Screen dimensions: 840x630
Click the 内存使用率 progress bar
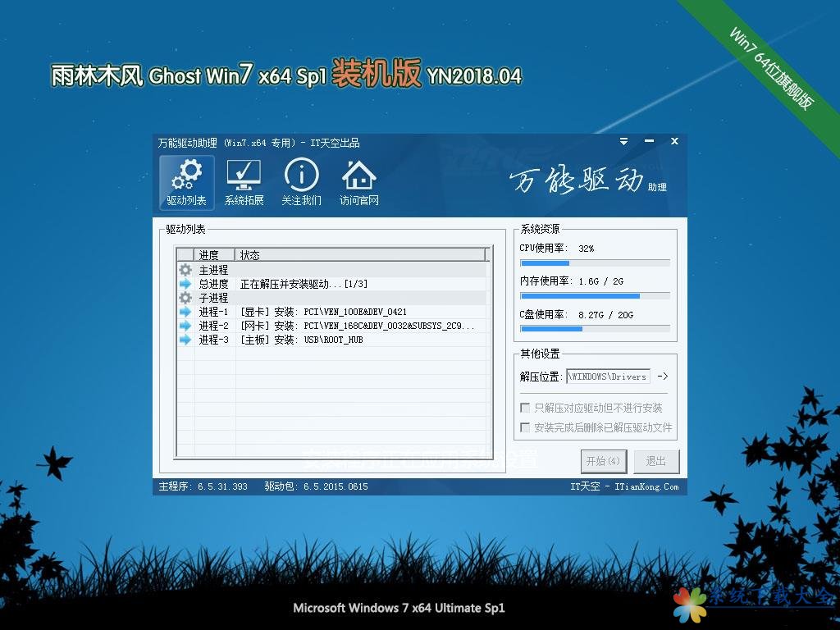click(595, 295)
